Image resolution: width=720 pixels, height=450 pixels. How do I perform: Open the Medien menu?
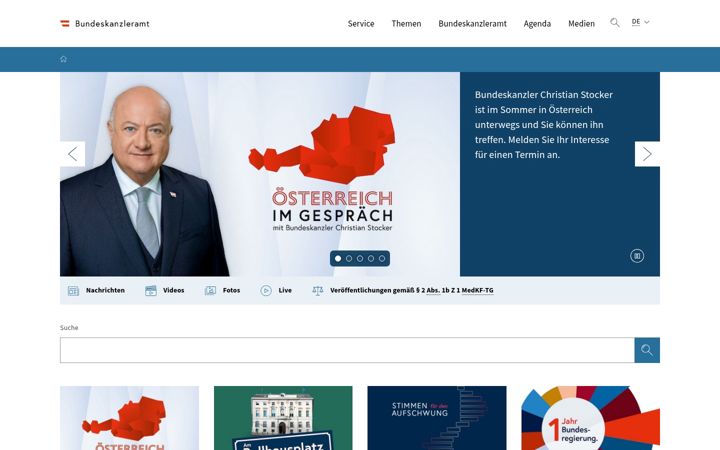pos(581,23)
